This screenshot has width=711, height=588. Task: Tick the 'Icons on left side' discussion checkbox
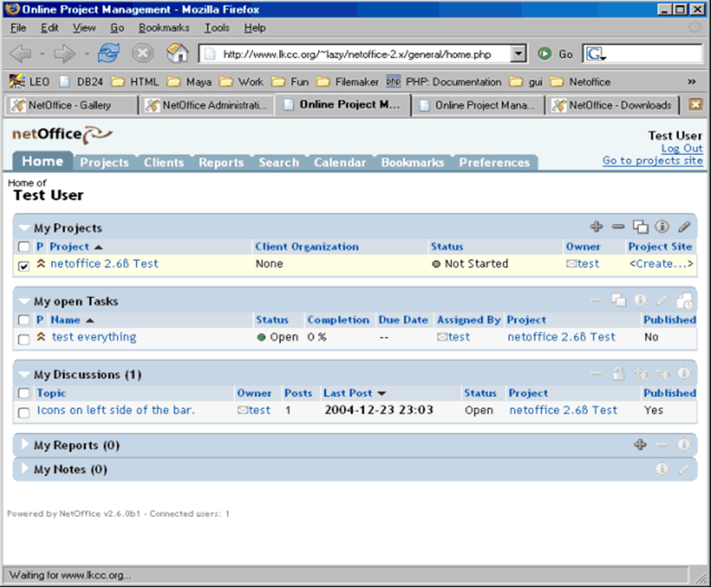tap(24, 412)
